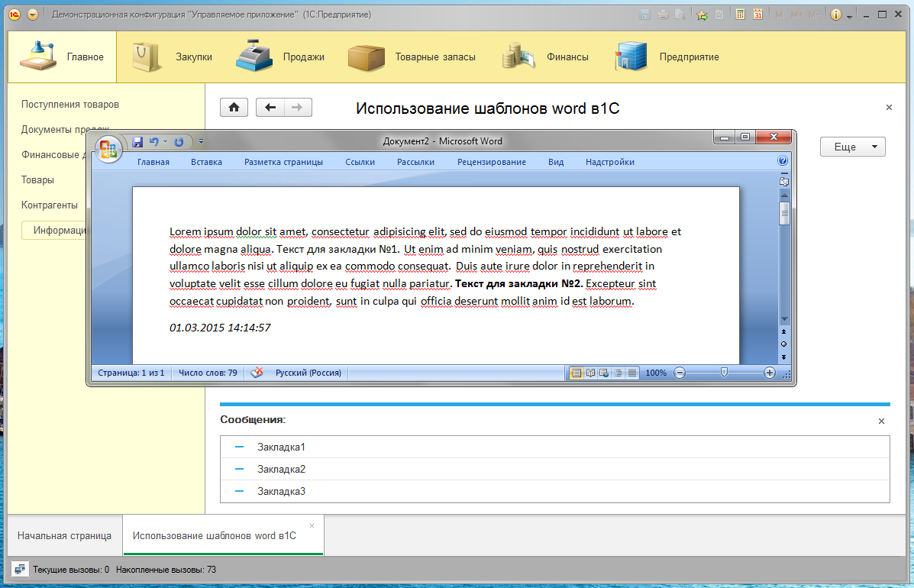Click the spelling check icon in status bar

257,373
